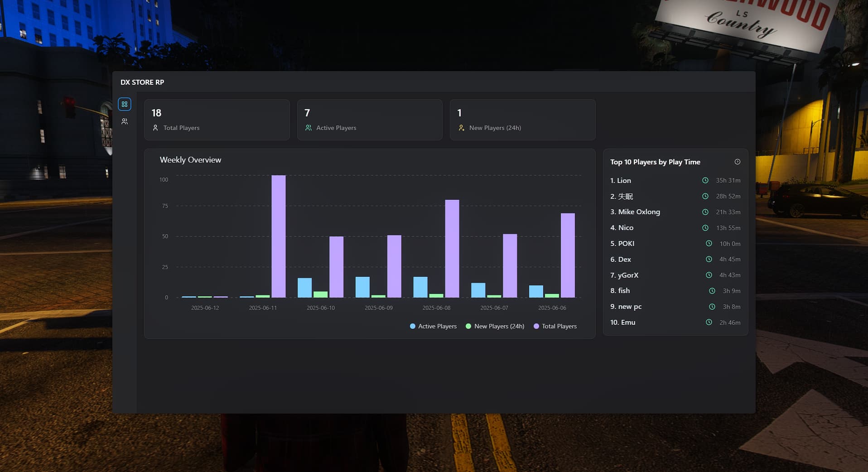868x472 pixels.
Task: Click the clock icon next to Lion's playtime
Action: 705,180
